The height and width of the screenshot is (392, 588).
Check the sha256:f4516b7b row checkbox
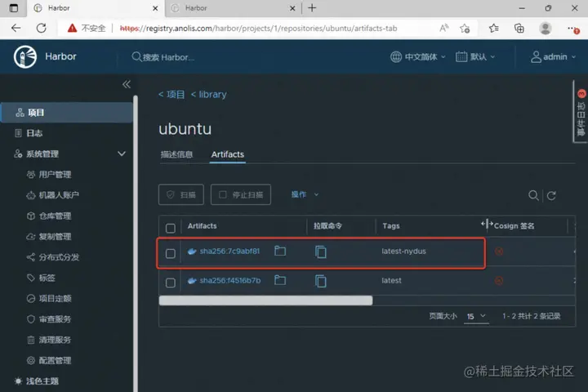point(170,283)
